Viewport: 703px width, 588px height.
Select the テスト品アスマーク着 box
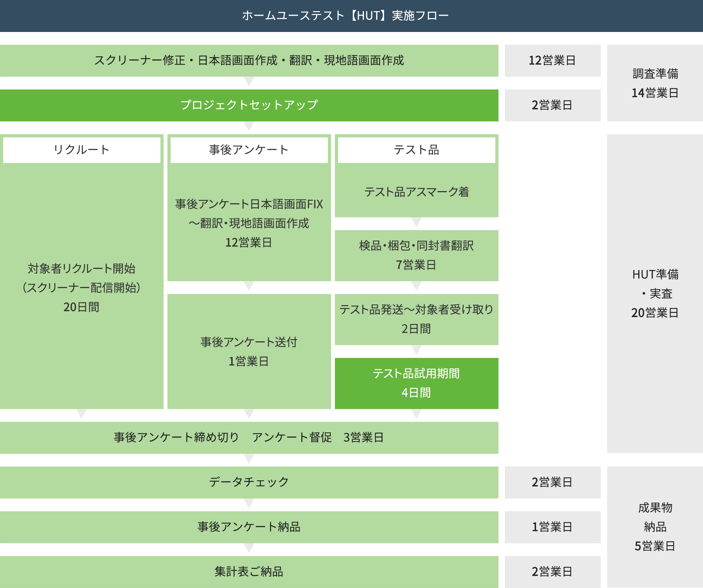pos(417,191)
